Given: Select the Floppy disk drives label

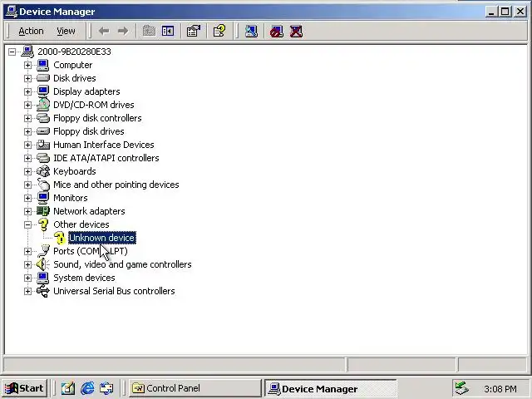Looking at the screenshot, I should coord(89,131).
